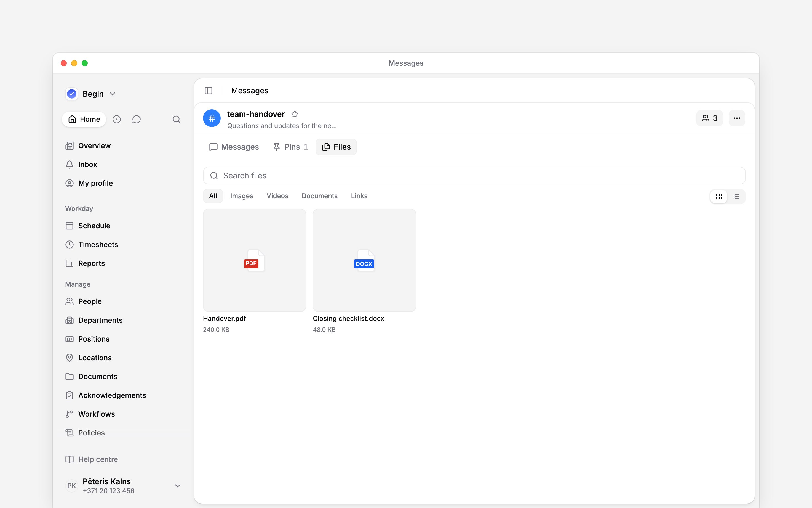Open the People page
The width and height of the screenshot is (812, 508).
click(x=123, y=301)
